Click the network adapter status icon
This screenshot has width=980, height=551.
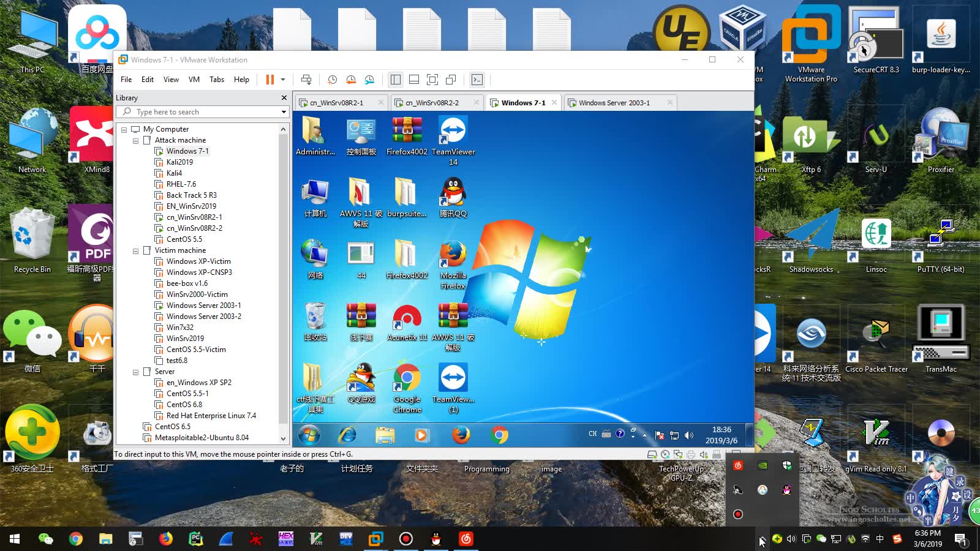(x=678, y=454)
